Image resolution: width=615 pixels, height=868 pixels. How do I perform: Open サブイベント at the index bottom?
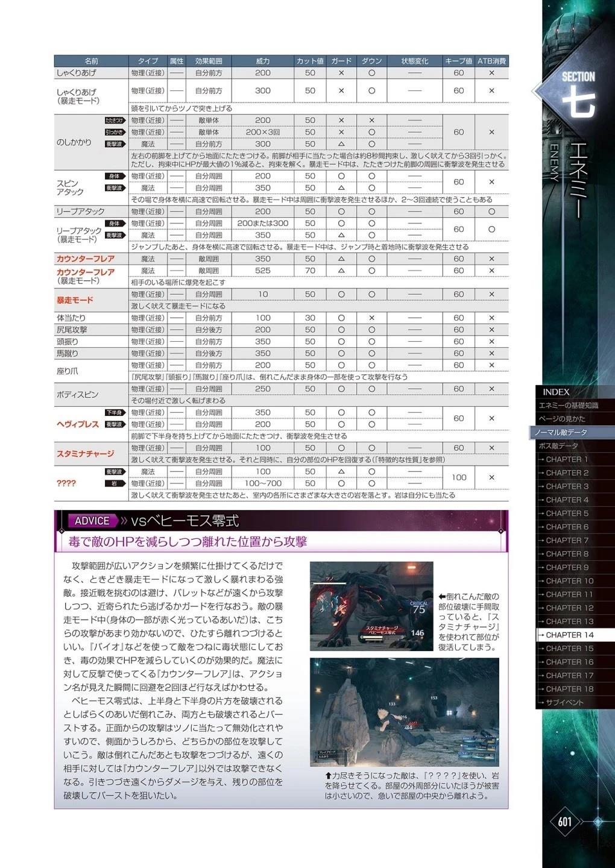point(565,702)
